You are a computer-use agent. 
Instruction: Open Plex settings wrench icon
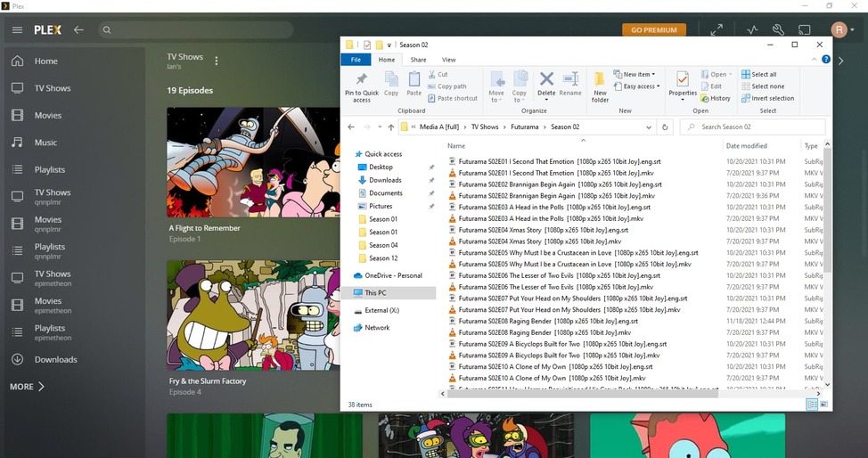click(x=778, y=30)
